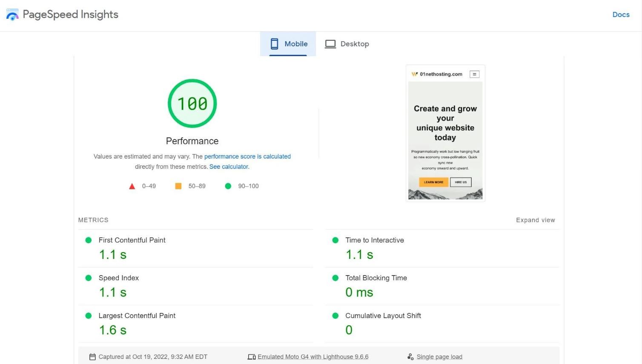Click the PageSpeed Insights logo icon
This screenshot has width=642, height=364.
12,14
